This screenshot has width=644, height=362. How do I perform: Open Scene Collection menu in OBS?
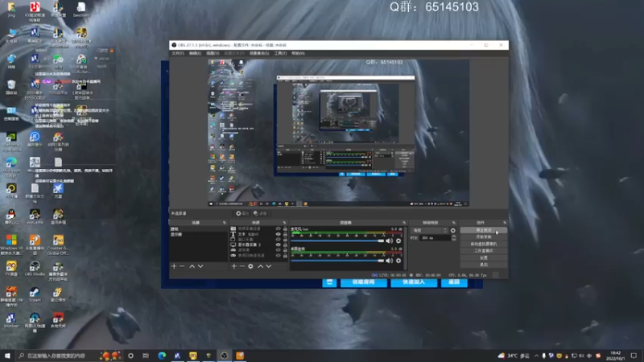258,53
